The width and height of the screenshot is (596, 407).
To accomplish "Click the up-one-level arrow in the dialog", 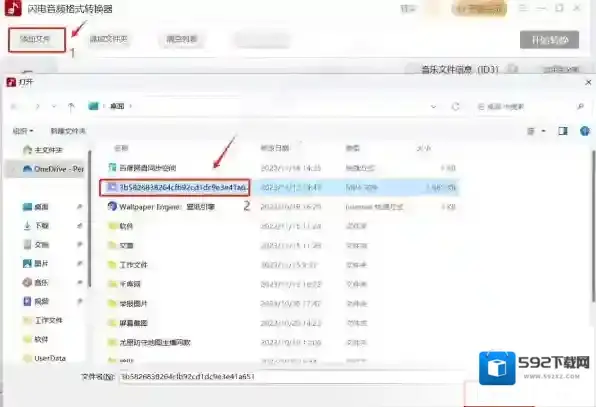I will point(71,106).
